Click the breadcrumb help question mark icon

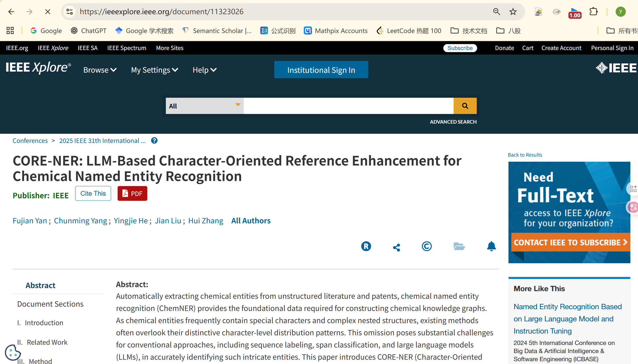tap(154, 141)
